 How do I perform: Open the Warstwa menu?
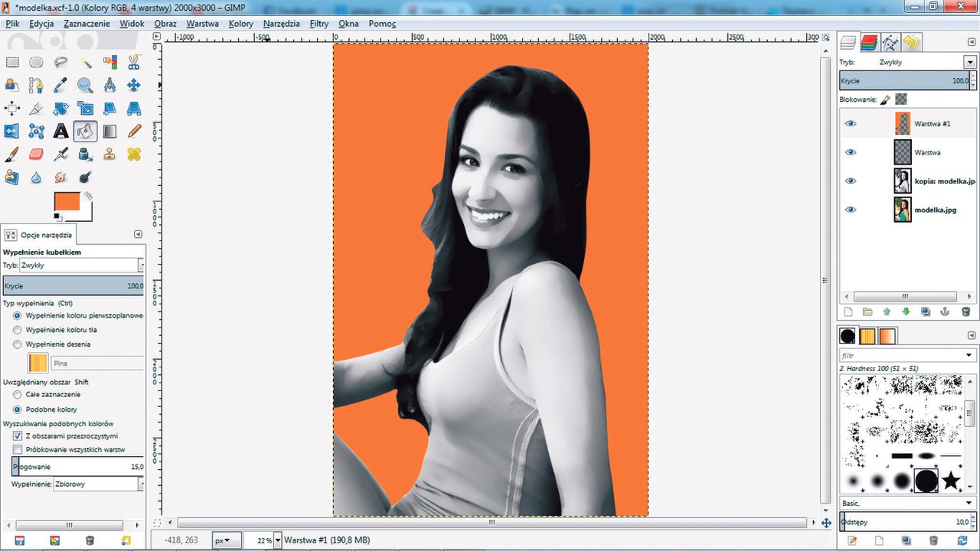[x=202, y=24]
